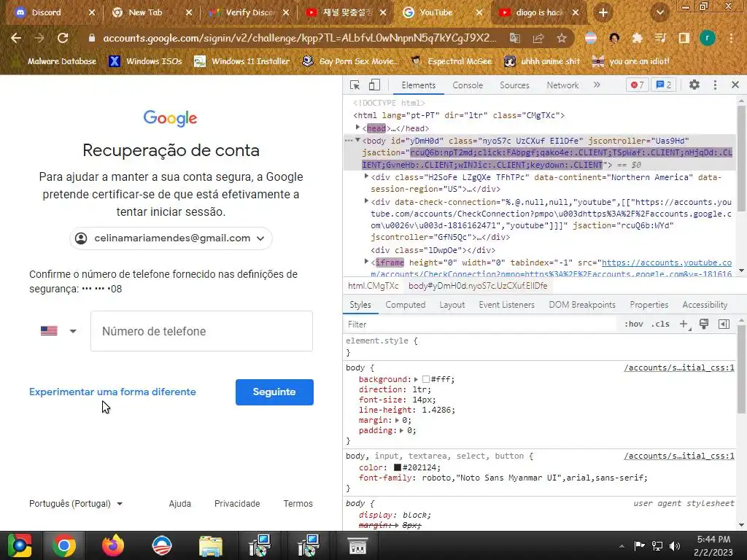Toggle :hov element state panel
Screen dimensions: 747x560
coord(634,324)
